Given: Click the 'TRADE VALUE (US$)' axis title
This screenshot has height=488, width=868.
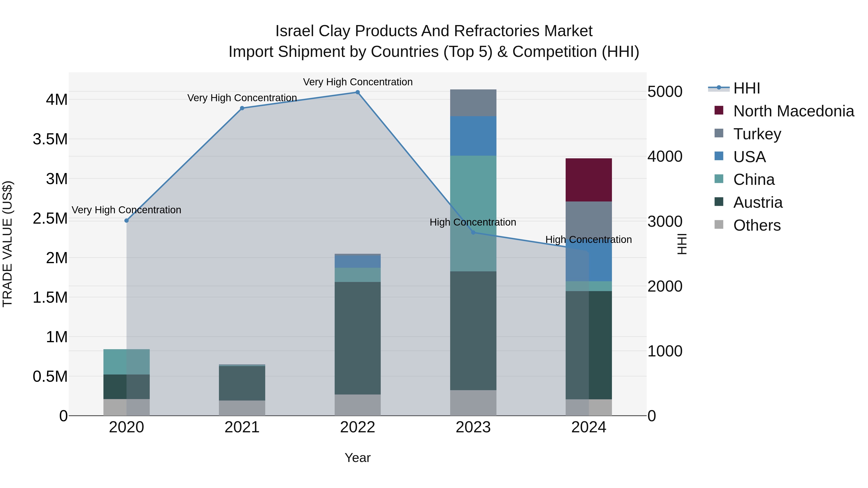Looking at the screenshot, I should pyautogui.click(x=7, y=244).
